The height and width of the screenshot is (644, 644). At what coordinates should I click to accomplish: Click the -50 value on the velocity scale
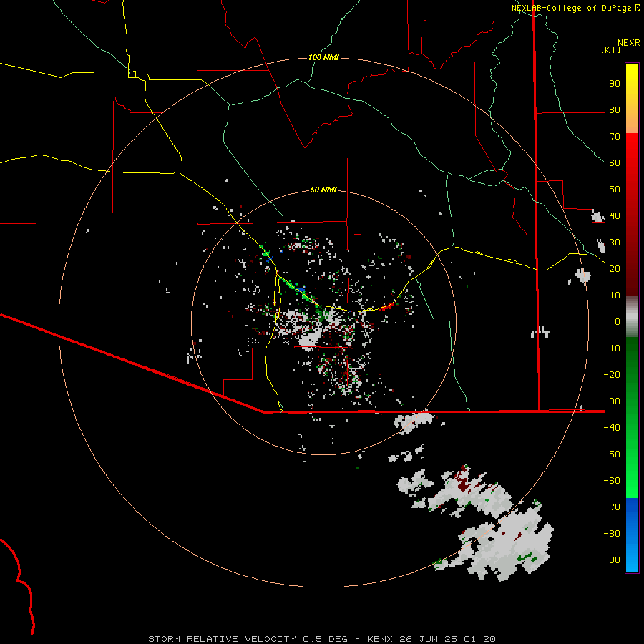click(612, 454)
